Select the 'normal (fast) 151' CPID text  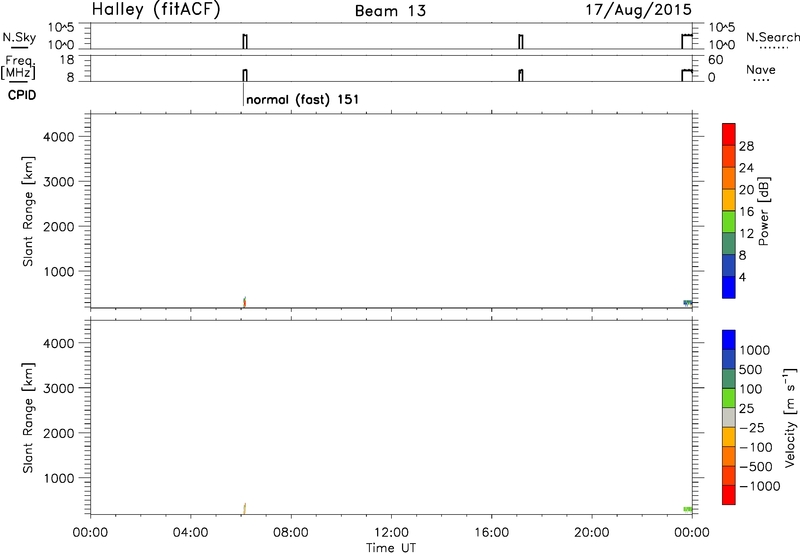coord(303,99)
